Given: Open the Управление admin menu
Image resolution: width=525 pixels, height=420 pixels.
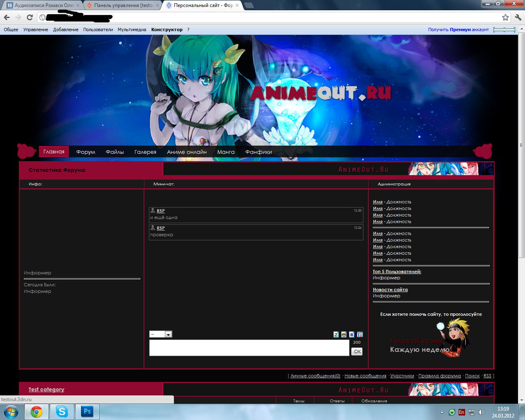Looking at the screenshot, I should click(36, 30).
